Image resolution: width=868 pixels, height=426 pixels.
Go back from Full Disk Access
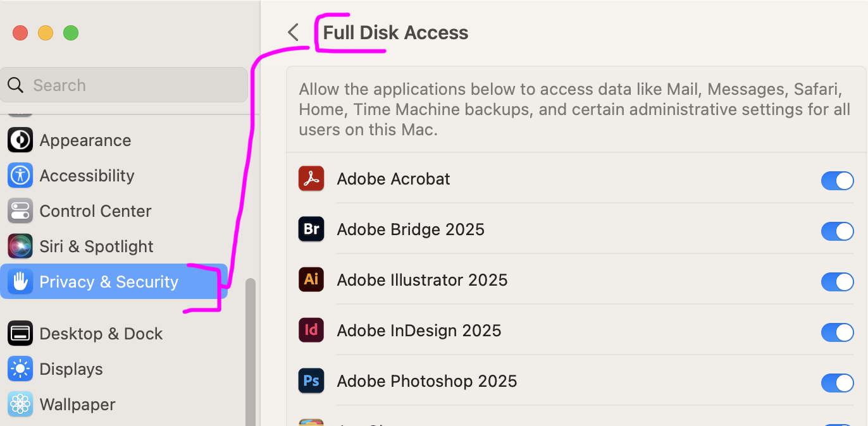pos(293,33)
